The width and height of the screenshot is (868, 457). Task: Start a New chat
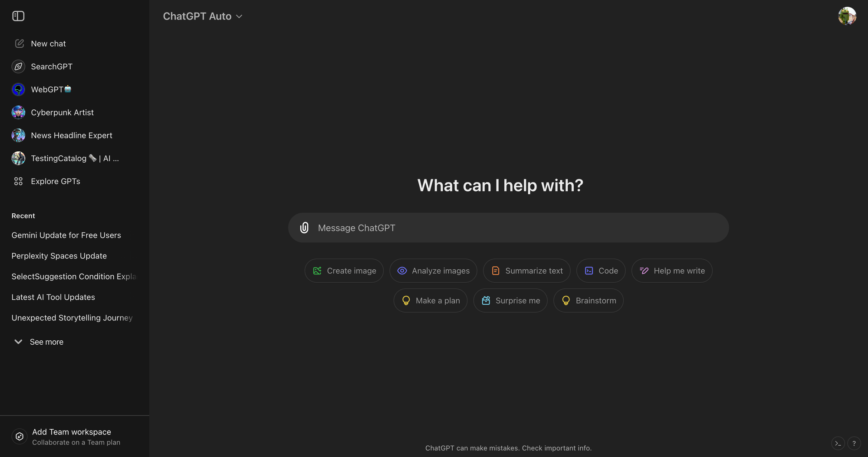(x=48, y=43)
